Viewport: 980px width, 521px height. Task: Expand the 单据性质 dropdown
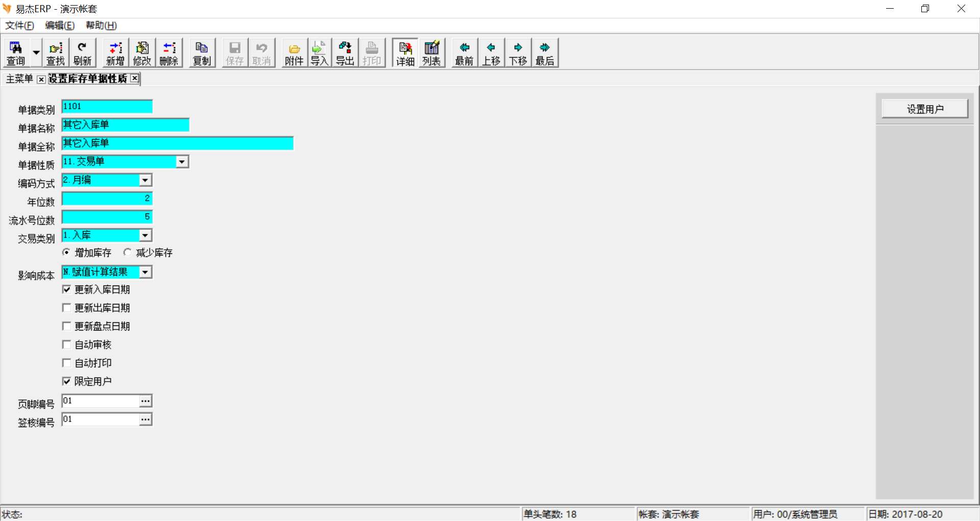click(x=182, y=162)
